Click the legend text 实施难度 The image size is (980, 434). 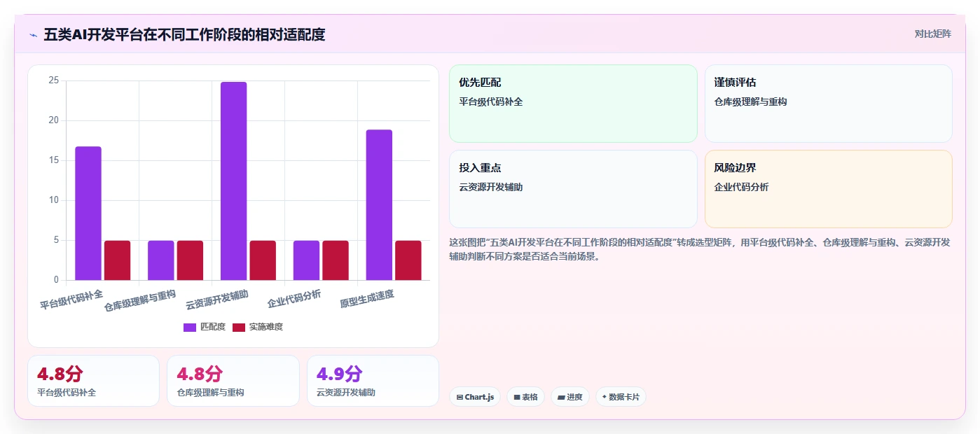pos(266,327)
